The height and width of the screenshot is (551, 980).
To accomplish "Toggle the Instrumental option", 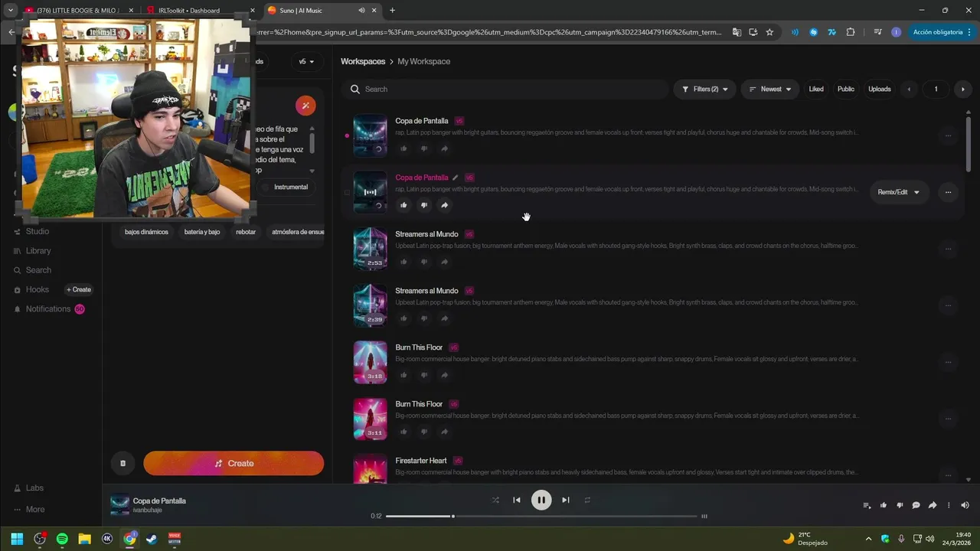I will pos(286,187).
